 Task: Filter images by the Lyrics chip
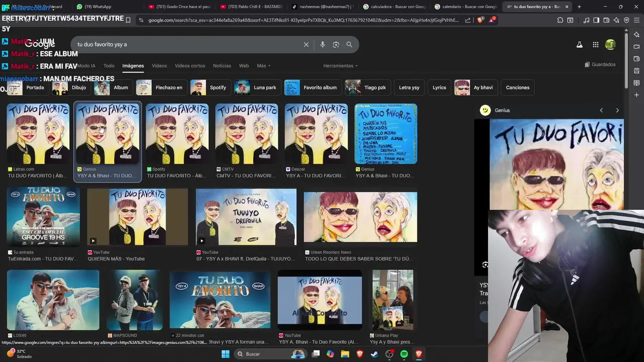(x=439, y=87)
